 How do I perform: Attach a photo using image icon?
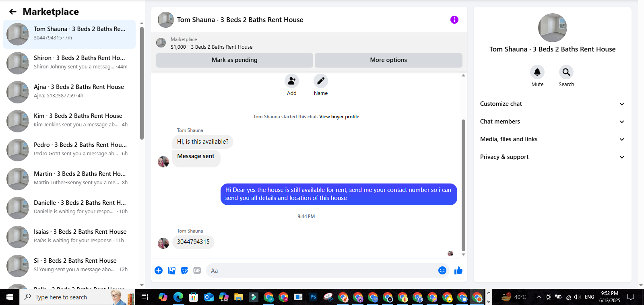pyautogui.click(x=172, y=270)
